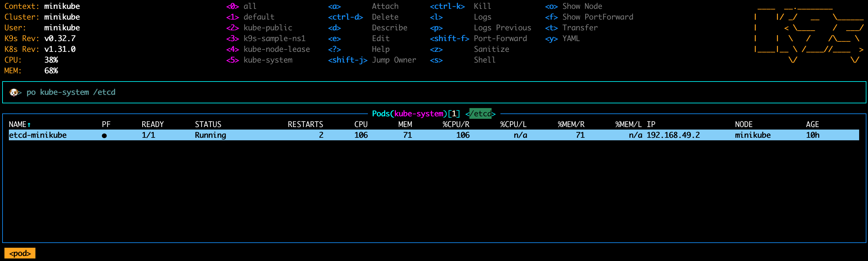The image size is (868, 261).
Task: Click the k9s dog prompt icon
Action: 14,92
